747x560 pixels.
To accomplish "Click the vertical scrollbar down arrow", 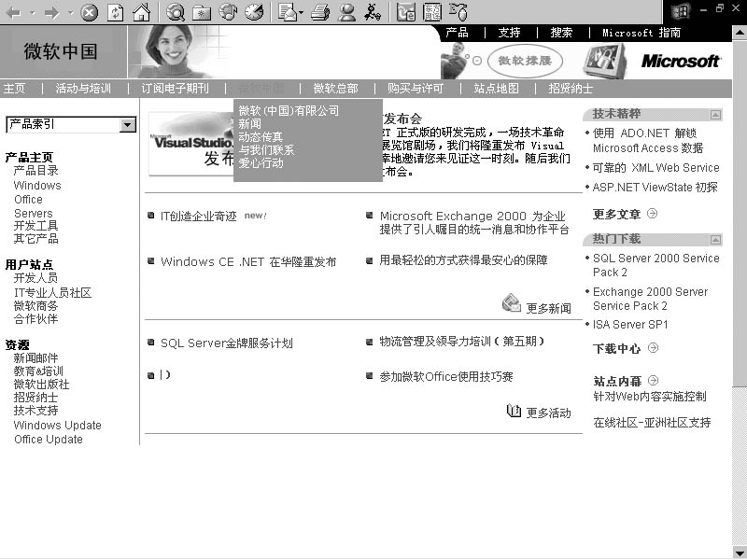I will click(740, 553).
